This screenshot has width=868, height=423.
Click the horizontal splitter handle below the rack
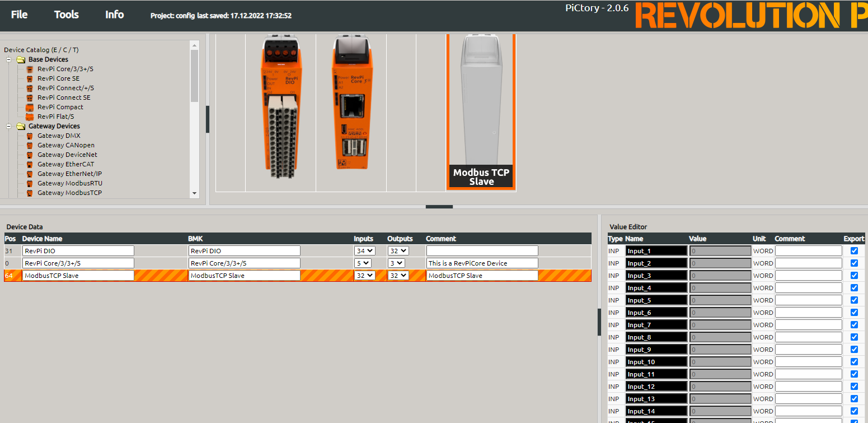click(439, 207)
